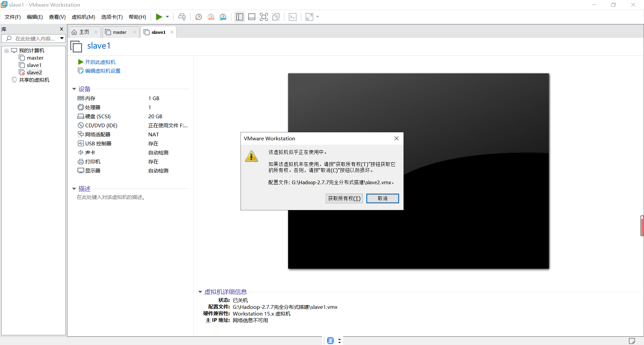Collapse the 虚拟机详细信息 section
644x345 pixels.
(200, 292)
